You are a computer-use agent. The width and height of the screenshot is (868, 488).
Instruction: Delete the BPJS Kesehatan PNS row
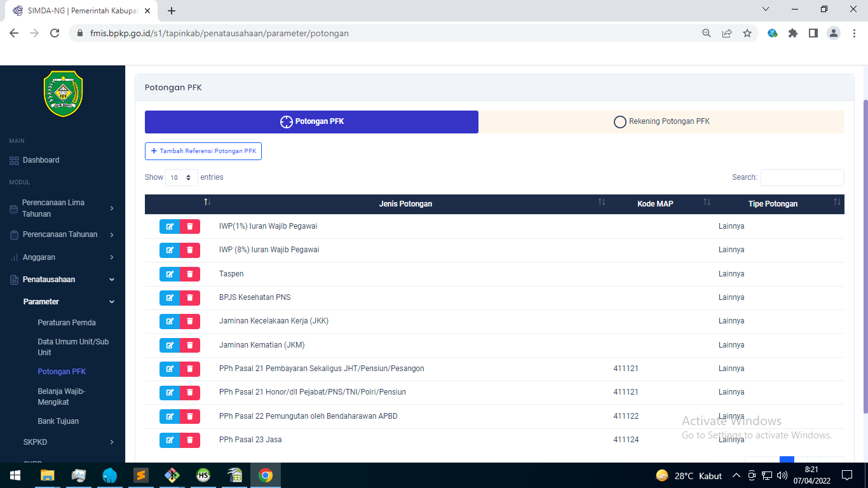coord(190,298)
